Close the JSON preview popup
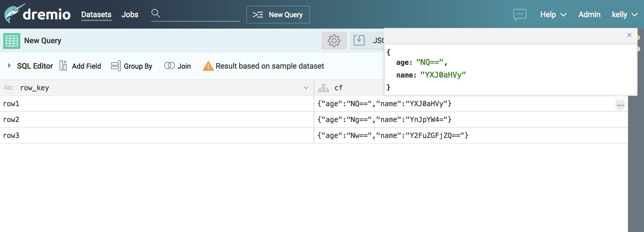Image resolution: width=644 pixels, height=232 pixels. (x=629, y=35)
